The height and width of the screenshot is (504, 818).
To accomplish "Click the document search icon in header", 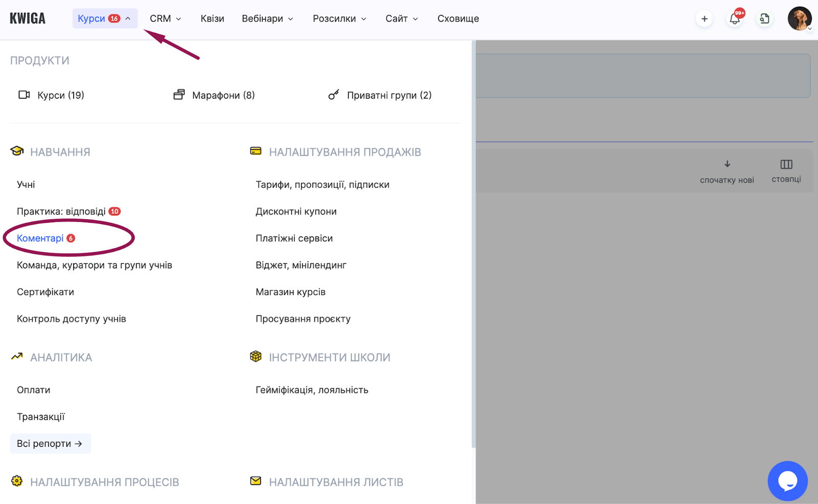I will 764,19.
